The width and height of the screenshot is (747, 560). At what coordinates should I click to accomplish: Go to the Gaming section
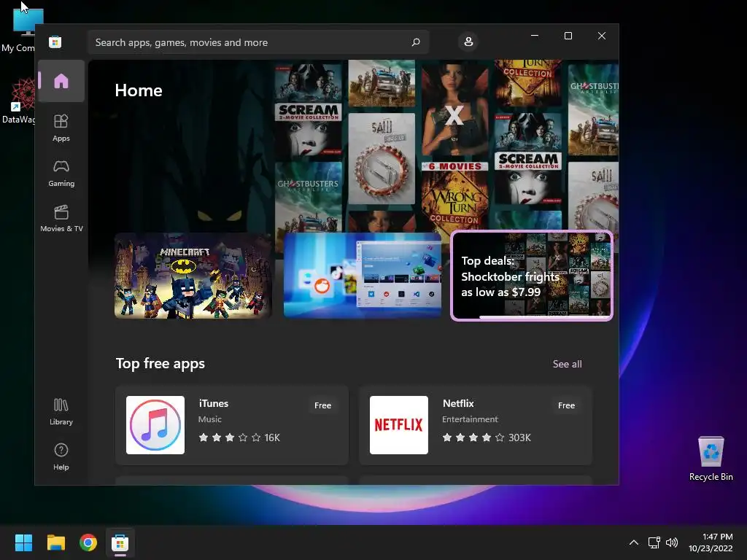[x=61, y=174]
